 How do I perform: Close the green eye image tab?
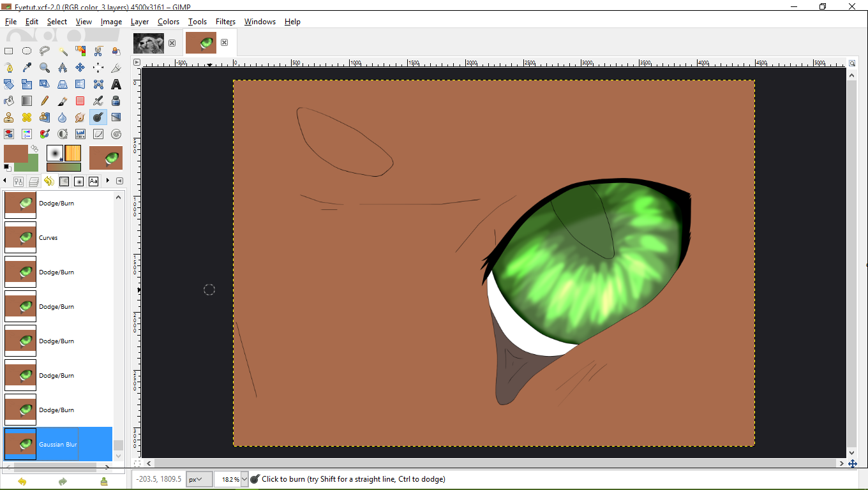224,43
